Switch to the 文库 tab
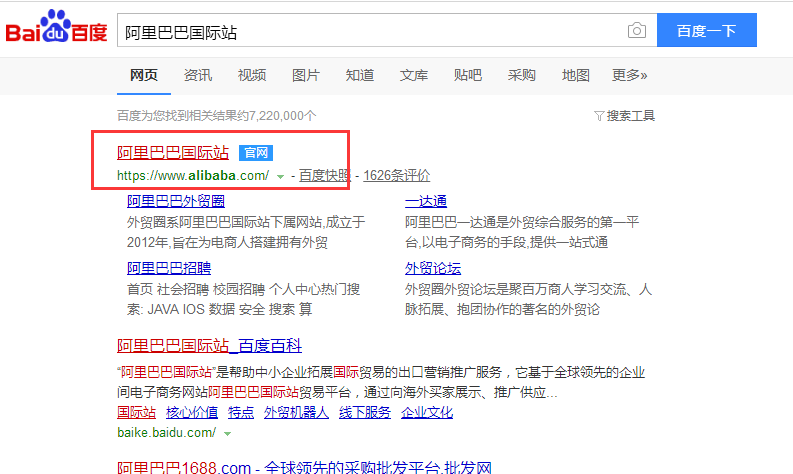The image size is (793, 474). click(414, 75)
